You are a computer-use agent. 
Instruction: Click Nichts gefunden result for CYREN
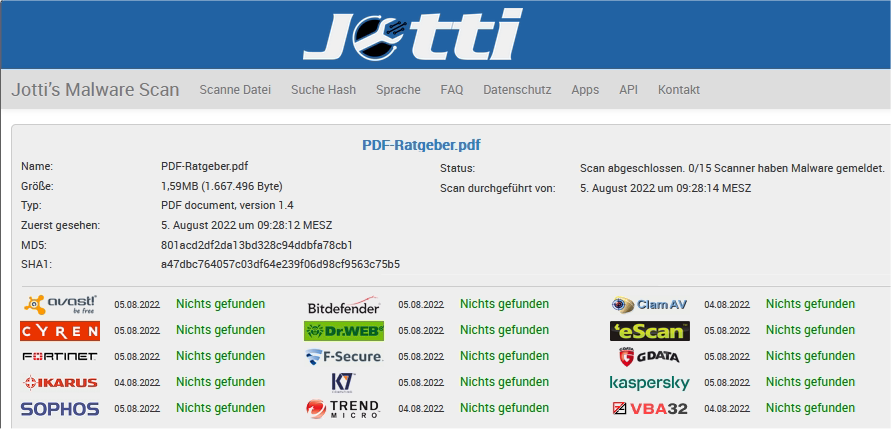220,330
